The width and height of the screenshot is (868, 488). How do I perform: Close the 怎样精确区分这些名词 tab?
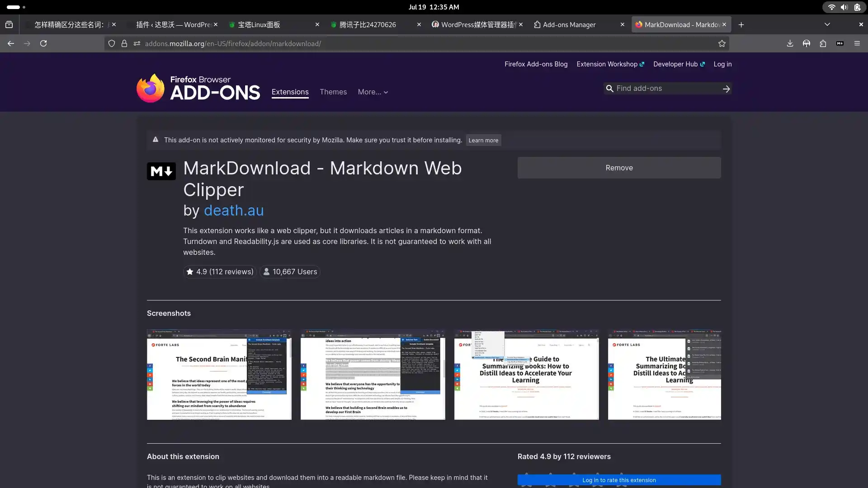(114, 24)
